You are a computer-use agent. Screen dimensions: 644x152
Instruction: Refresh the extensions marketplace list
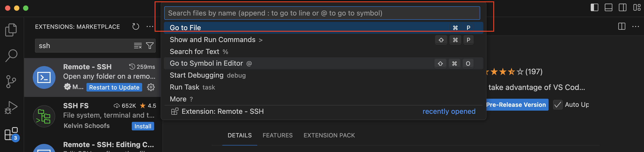point(135,26)
